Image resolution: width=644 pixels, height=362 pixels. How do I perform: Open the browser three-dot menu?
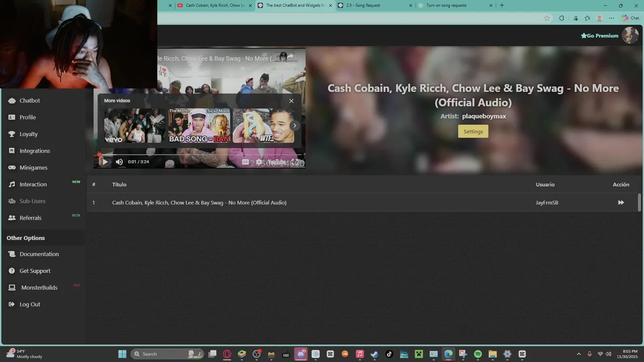click(x=611, y=18)
